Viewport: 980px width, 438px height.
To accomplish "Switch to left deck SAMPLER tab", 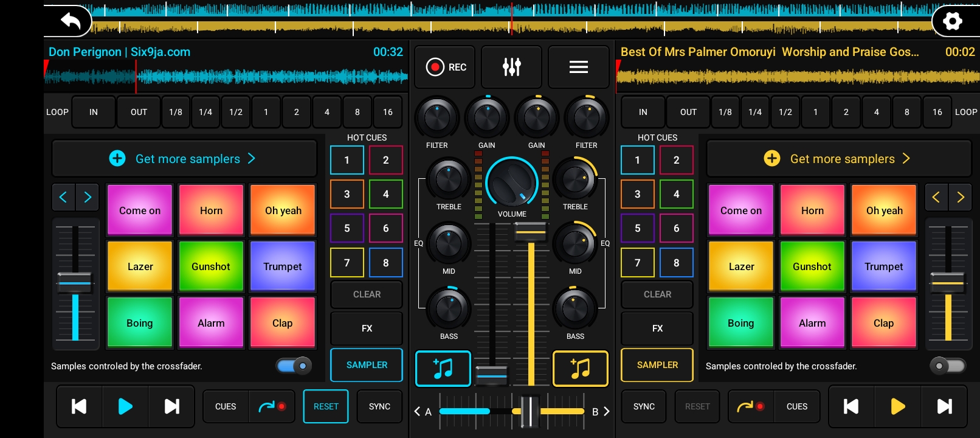I will 367,365.
